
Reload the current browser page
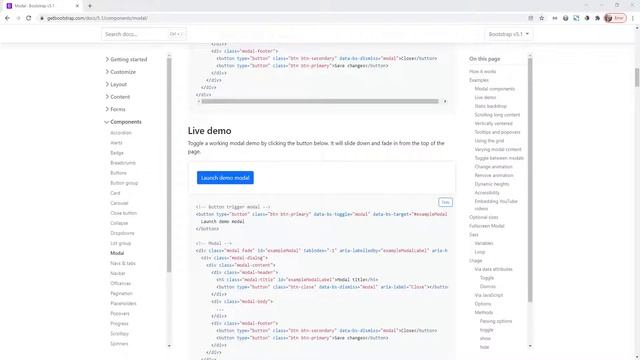(x=29, y=18)
